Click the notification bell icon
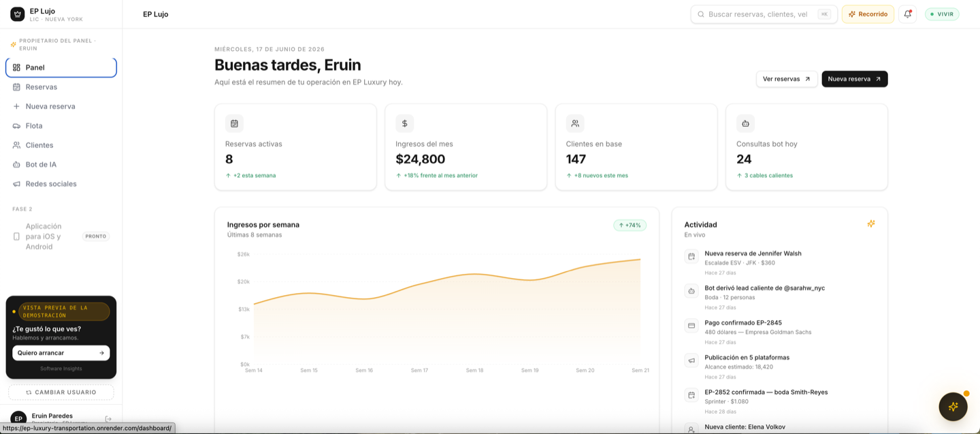Screen dimensions: 980x434 [x=907, y=14]
